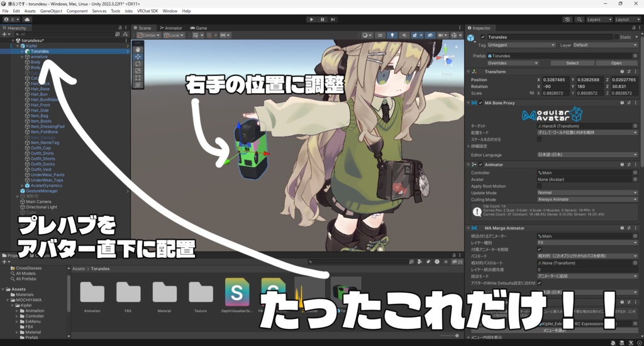This screenshot has width=644, height=346.
Task: Toggle scene audio icon
Action: (x=404, y=35)
